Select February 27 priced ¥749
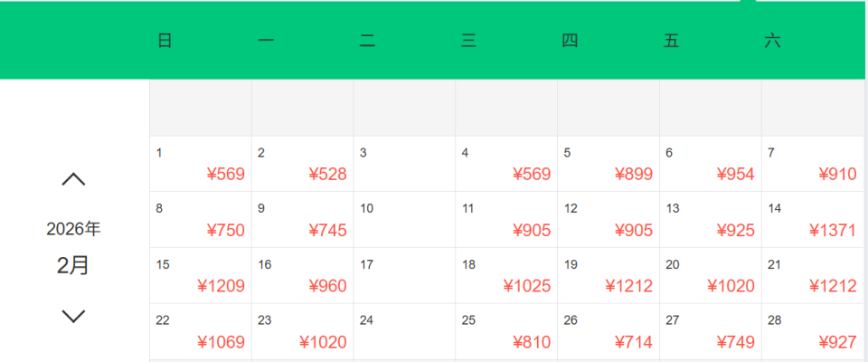 pos(711,332)
